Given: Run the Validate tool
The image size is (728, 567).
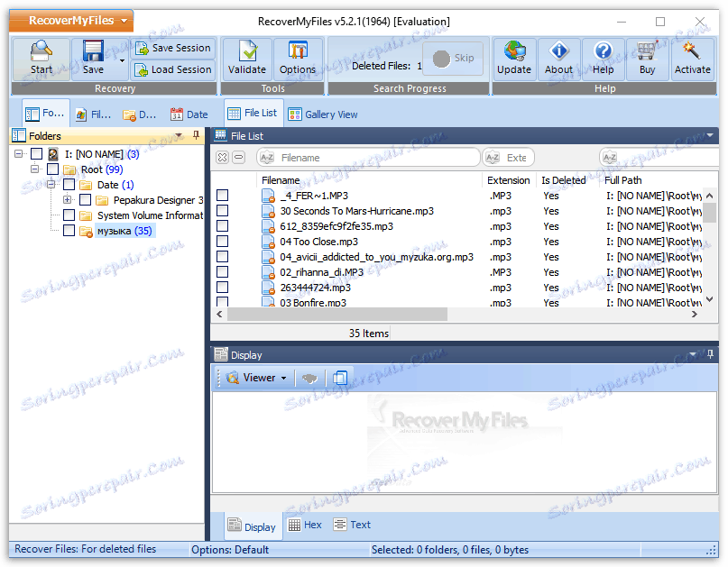Looking at the screenshot, I should [x=247, y=59].
